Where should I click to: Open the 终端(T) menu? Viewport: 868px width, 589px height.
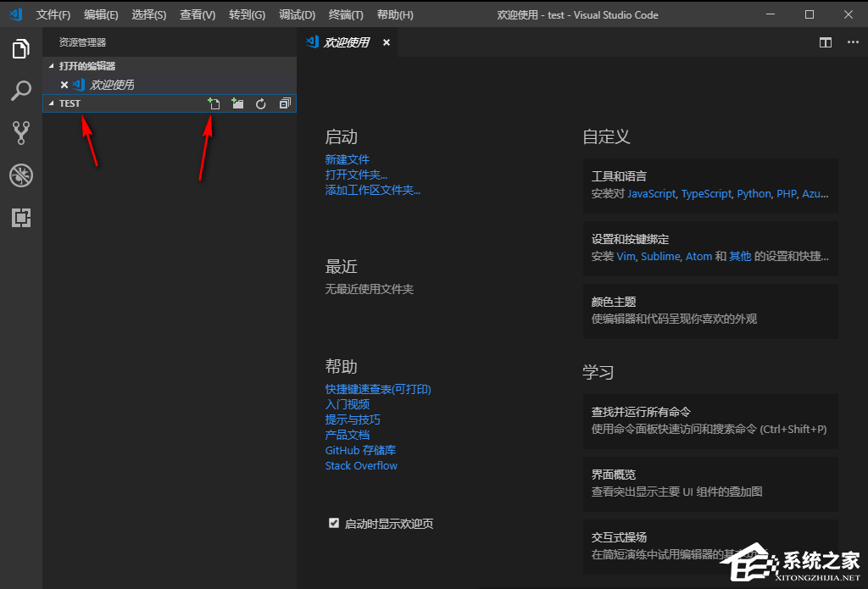(x=346, y=14)
